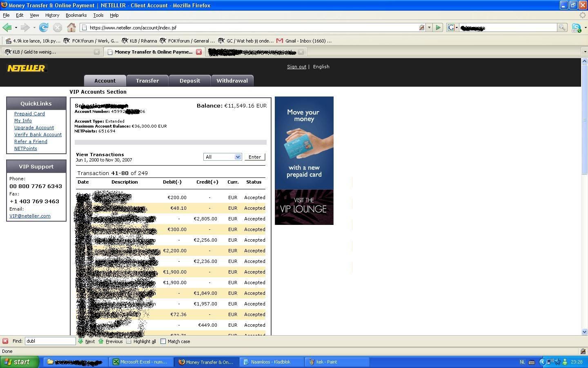Viewport: 588px width, 368px height.
Task: Open the File menu
Action: (6, 15)
